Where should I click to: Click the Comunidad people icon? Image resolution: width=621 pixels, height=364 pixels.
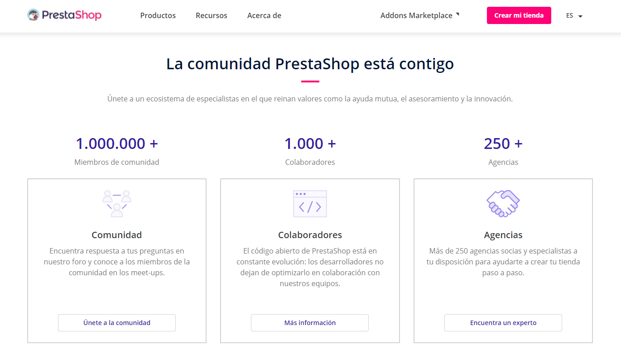(117, 203)
